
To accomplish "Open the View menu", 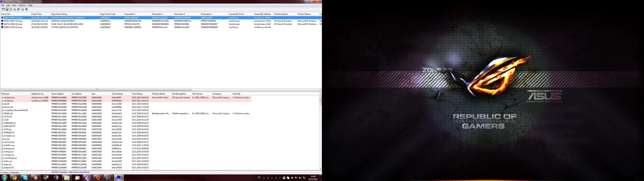I will pyautogui.click(x=14, y=5).
